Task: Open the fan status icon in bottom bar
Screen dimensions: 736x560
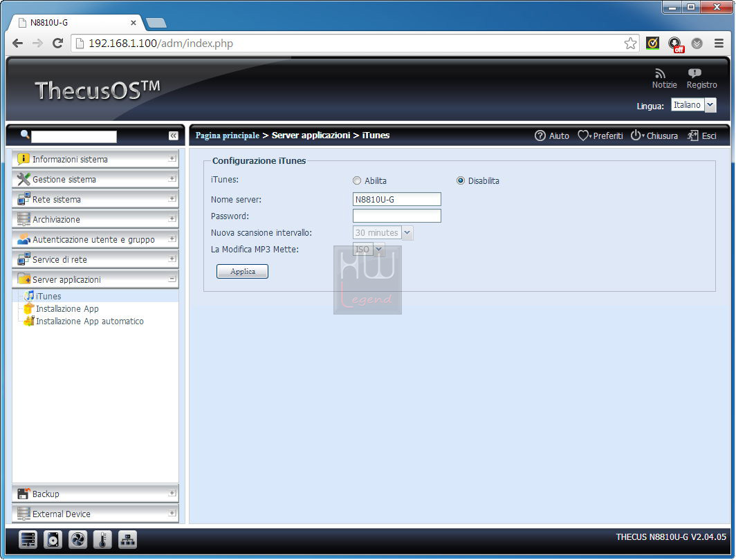Action: [x=78, y=540]
